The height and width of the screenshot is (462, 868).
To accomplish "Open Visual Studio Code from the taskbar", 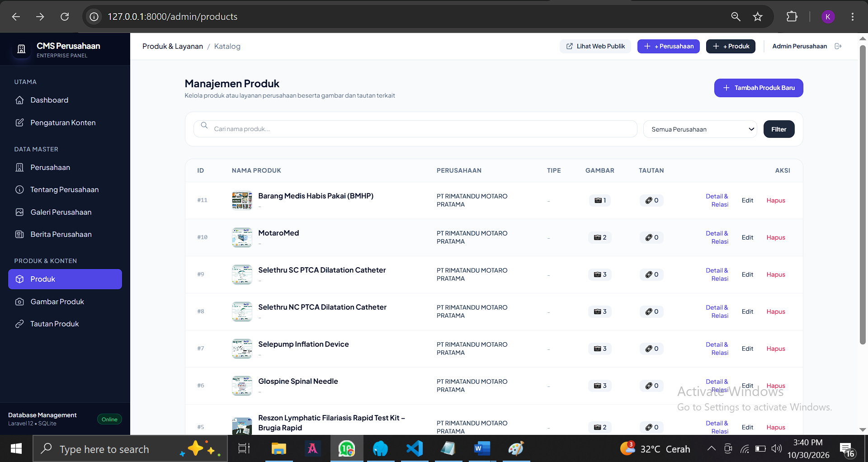I will coord(414,448).
